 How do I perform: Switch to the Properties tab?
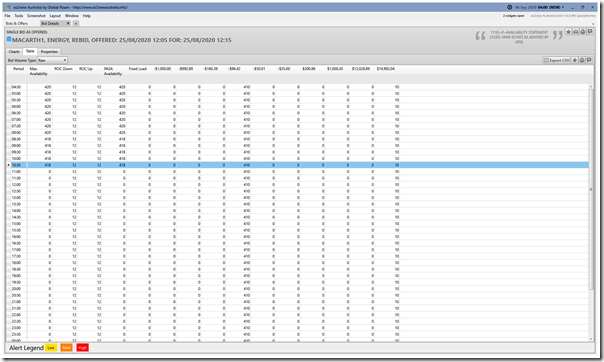(49, 52)
